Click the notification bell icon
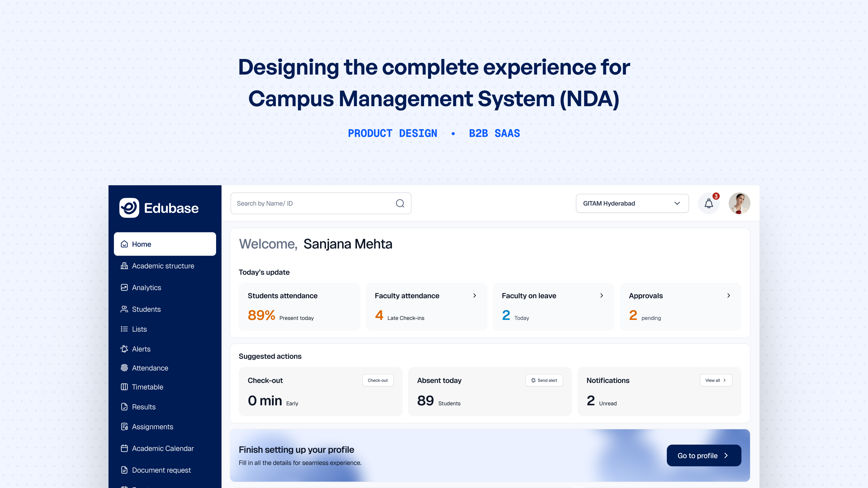 (x=709, y=203)
